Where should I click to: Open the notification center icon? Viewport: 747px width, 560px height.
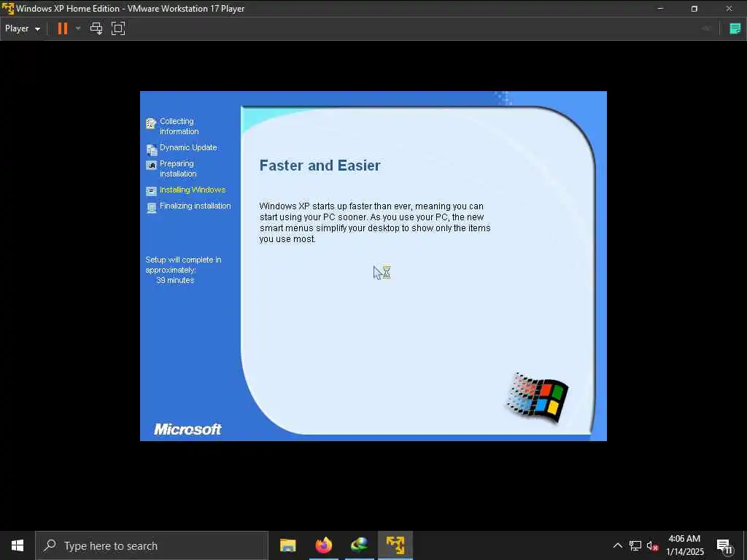(x=724, y=545)
